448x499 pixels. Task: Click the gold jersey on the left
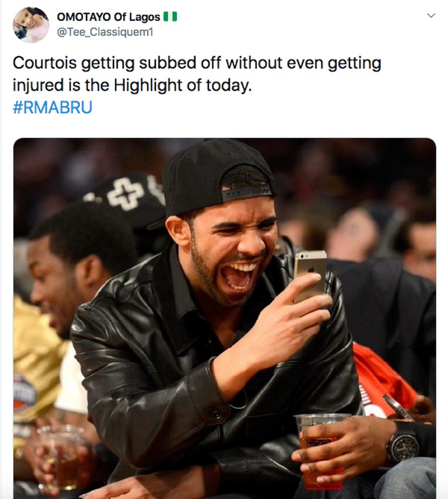point(36,356)
